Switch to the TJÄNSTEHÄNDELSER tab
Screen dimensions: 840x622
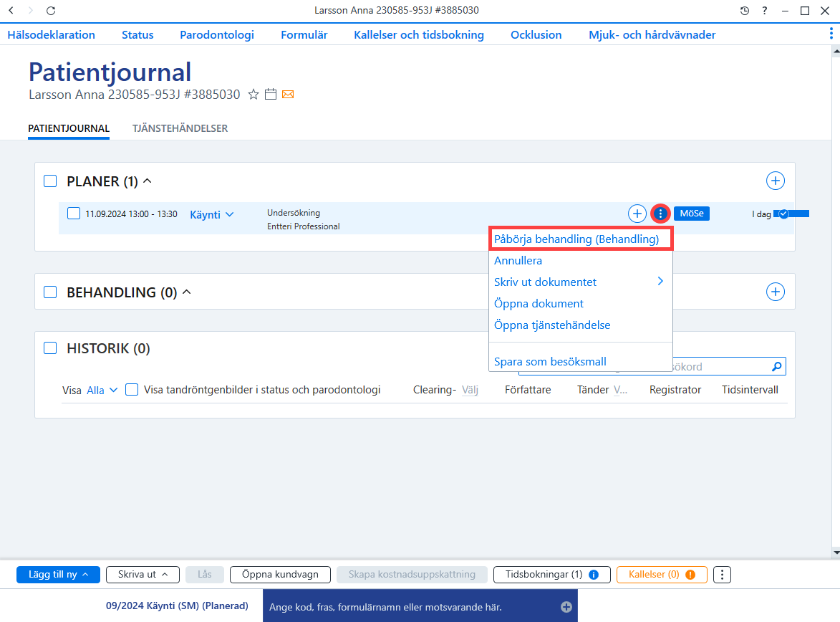[x=180, y=129]
